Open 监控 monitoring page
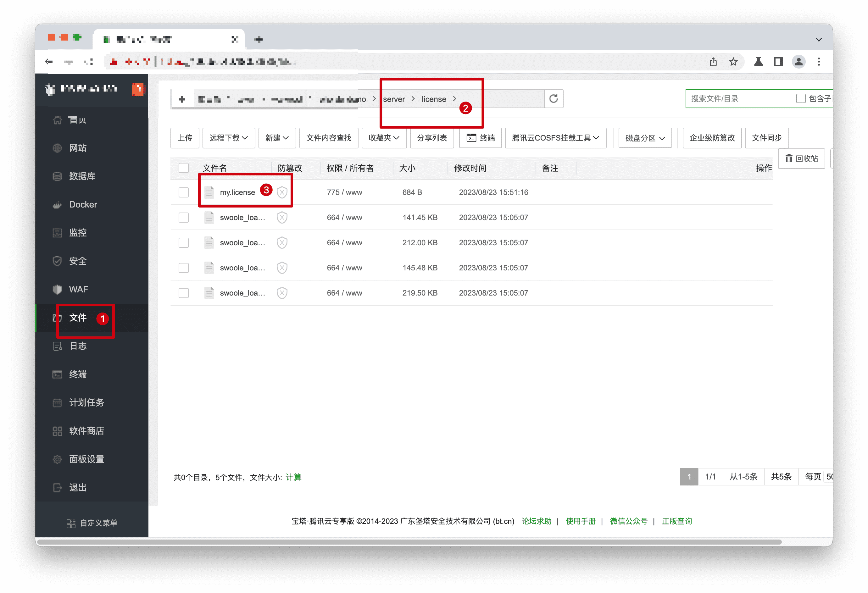This screenshot has width=868, height=593. pos(78,233)
